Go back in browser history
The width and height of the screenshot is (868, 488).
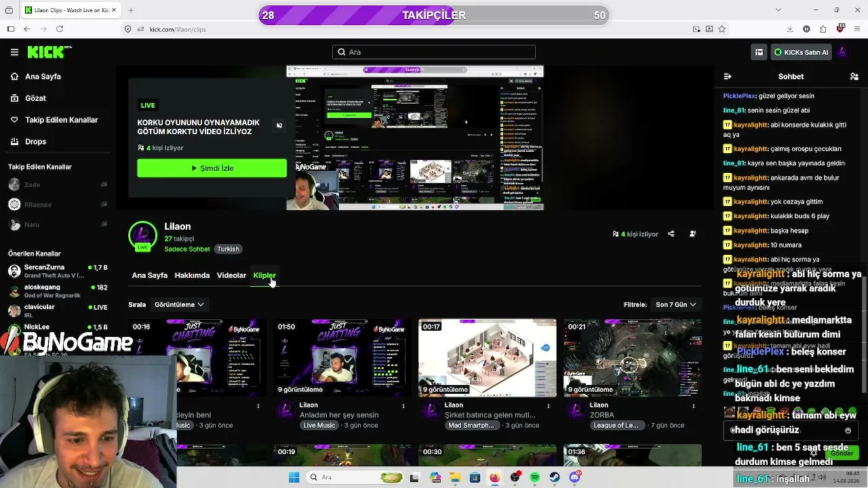27,29
